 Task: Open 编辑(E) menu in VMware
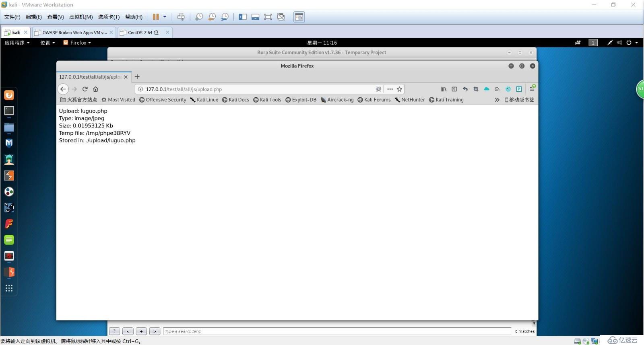(x=34, y=17)
